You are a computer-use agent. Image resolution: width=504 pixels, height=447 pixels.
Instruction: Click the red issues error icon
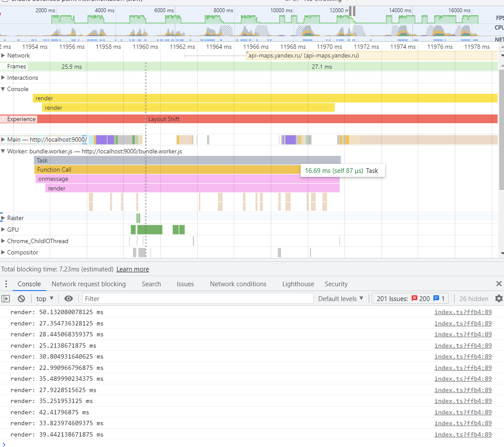tap(414, 298)
